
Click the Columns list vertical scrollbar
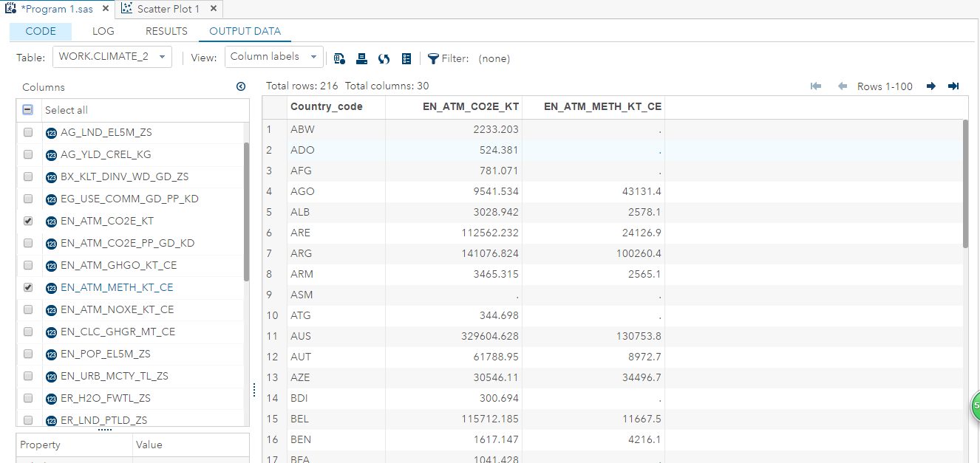[246, 212]
